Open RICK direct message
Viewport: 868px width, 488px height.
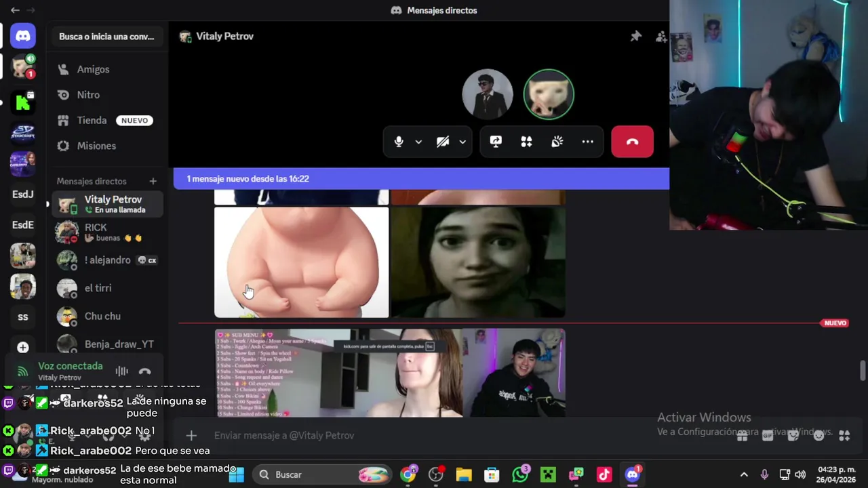coord(107,232)
